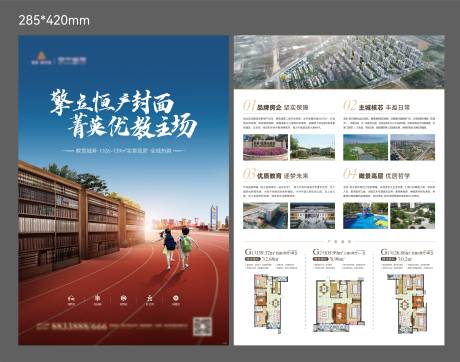Click the middle floor plan drawing

click(x=339, y=305)
